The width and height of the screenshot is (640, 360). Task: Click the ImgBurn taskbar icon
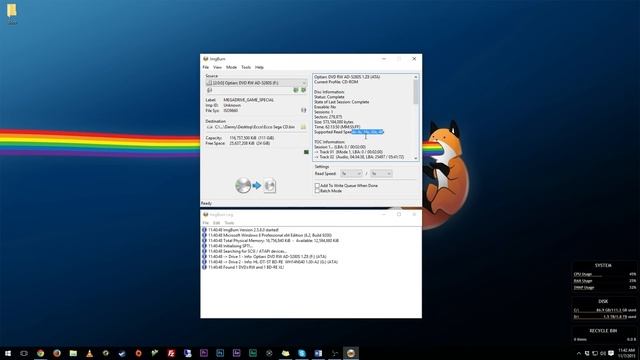351,353
